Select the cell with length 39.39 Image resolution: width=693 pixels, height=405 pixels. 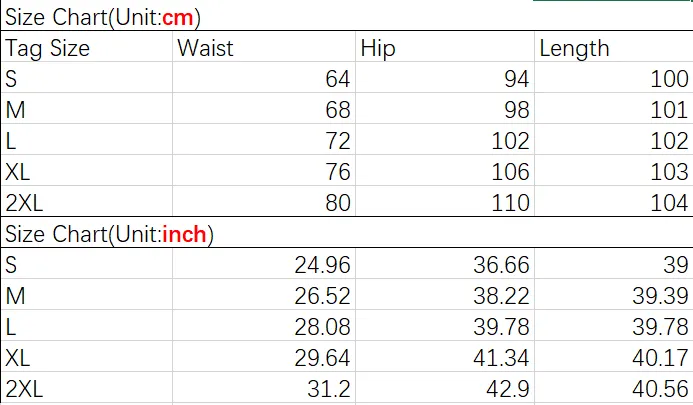coord(614,294)
